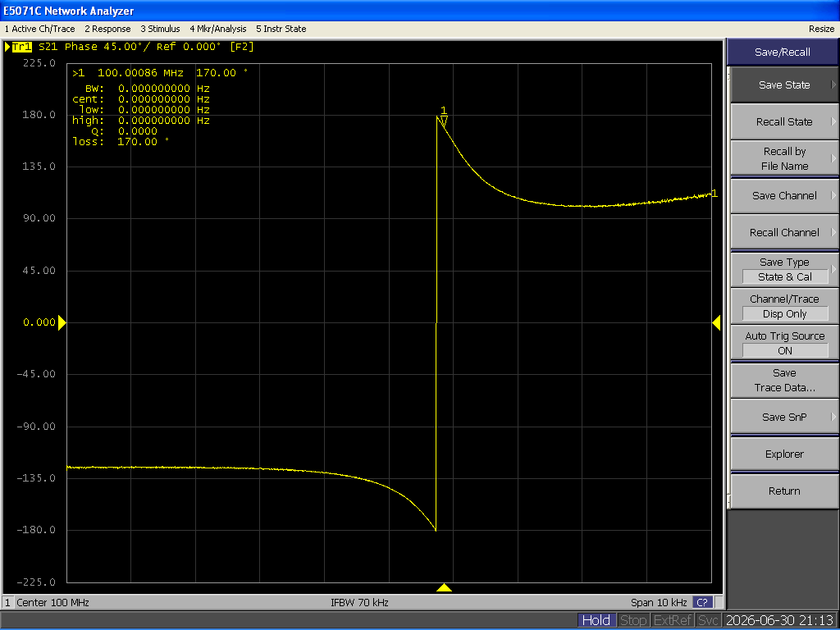Screen dimensions: 840x630
Task: Click the Q: 0.0000 readout
Action: point(125,131)
